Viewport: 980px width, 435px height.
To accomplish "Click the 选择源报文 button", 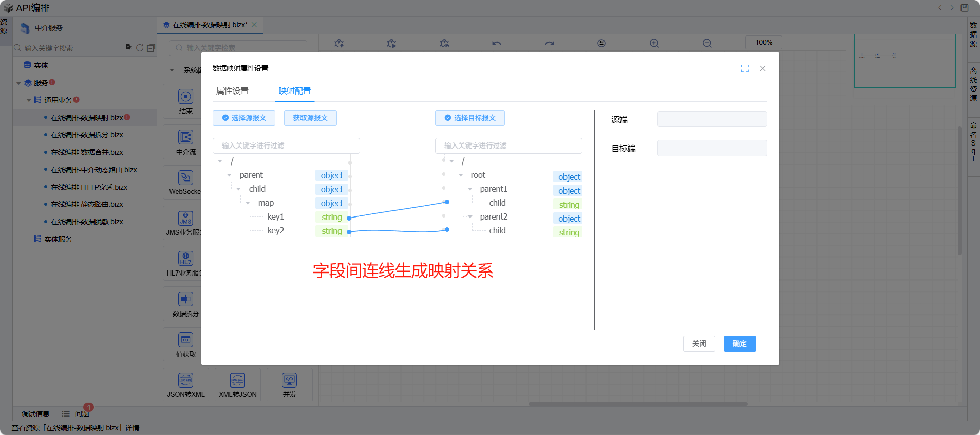I will tap(244, 118).
